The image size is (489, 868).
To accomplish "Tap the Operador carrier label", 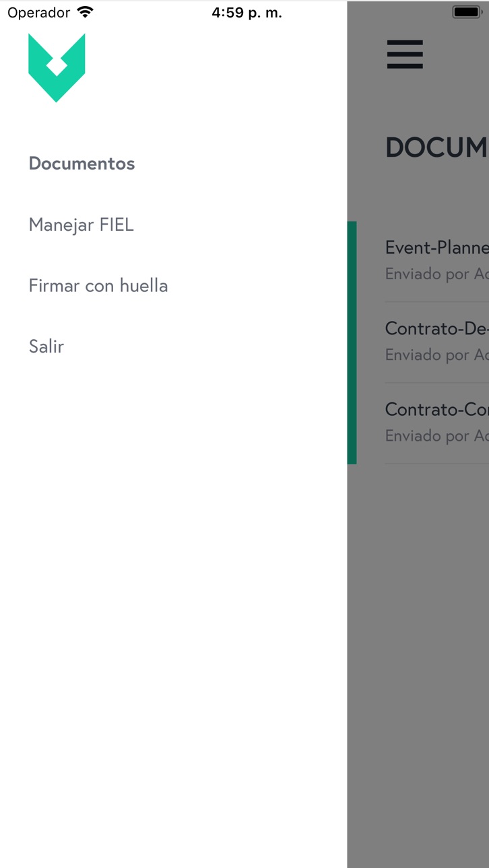I will point(38,13).
